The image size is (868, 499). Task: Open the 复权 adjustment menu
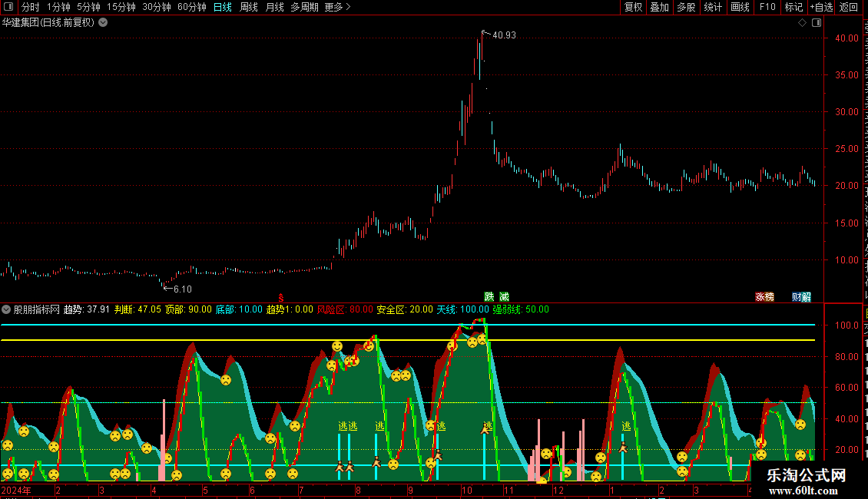[633, 7]
